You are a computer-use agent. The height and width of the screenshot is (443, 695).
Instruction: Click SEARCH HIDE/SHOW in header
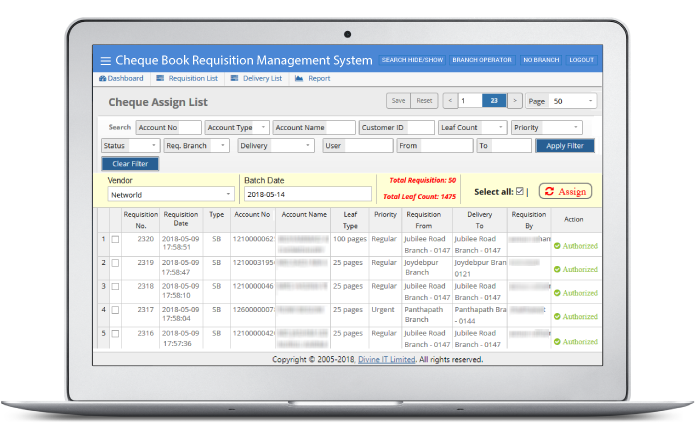pos(412,61)
